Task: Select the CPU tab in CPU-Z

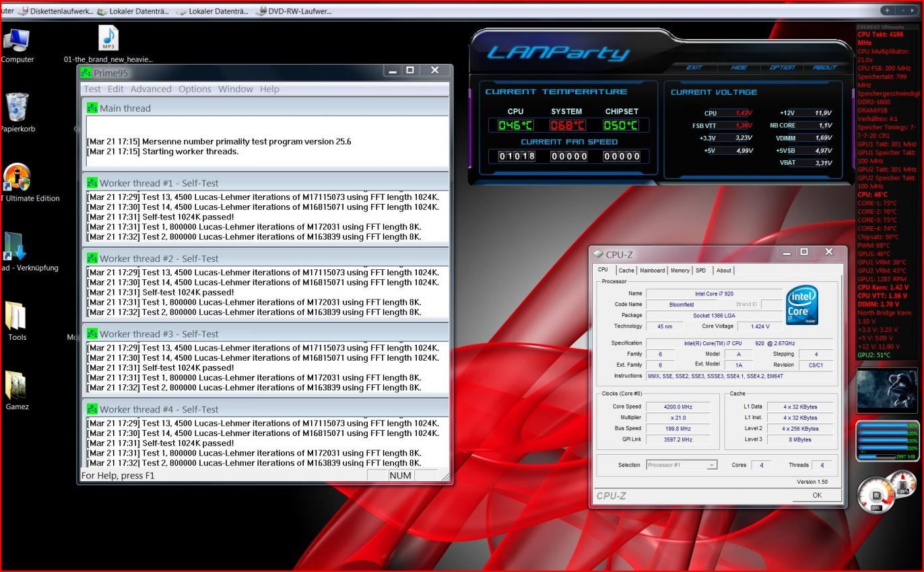Action: coord(603,269)
